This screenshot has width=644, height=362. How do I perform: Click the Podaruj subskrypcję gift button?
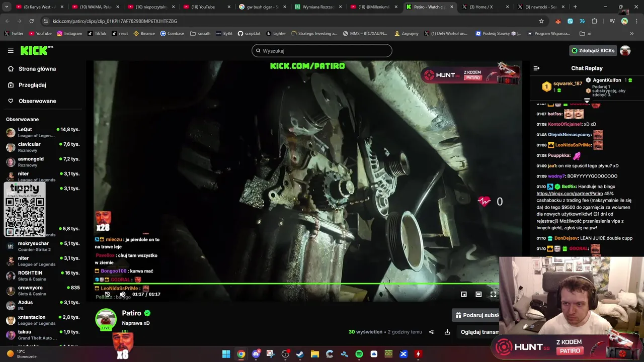point(475,315)
